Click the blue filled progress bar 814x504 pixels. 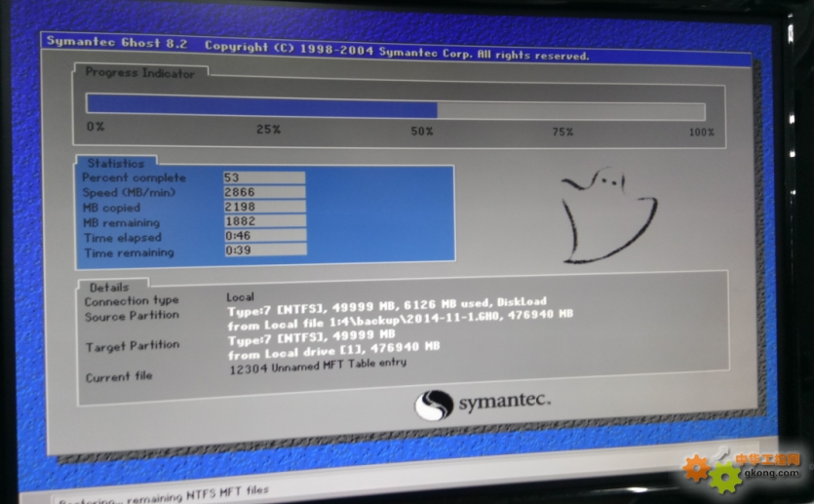pos(262,106)
